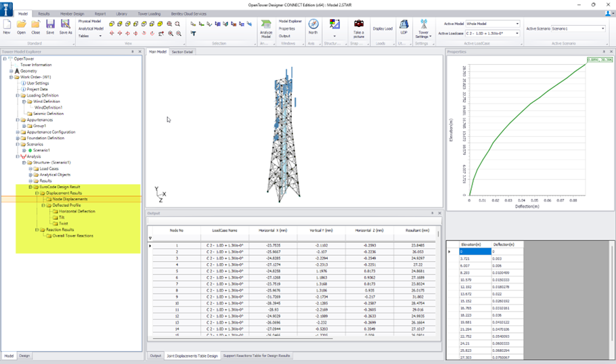Click the Physical Model button
Viewport: 616px width, 364px height.
89,21
